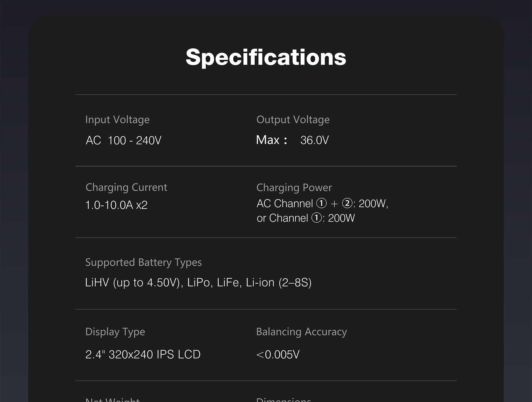Click the partially visible Net Weight label
The height and width of the screenshot is (402, 532).
[x=112, y=400]
